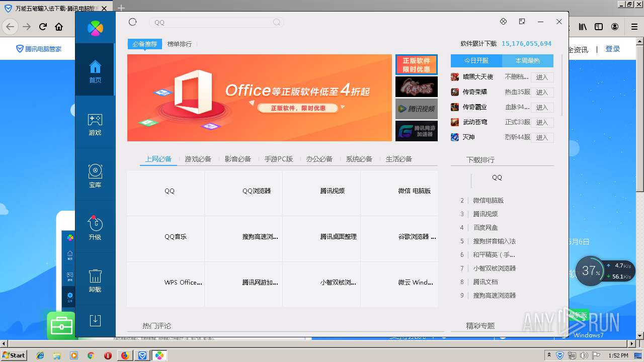644x362 pixels.
Task: Click Firefox reload button
Action: click(43, 27)
